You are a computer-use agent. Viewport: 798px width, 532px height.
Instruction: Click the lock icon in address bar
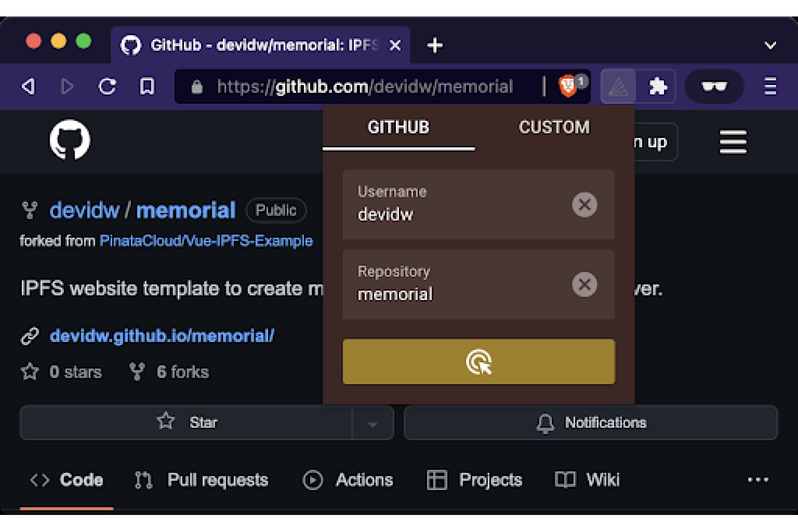(x=197, y=86)
